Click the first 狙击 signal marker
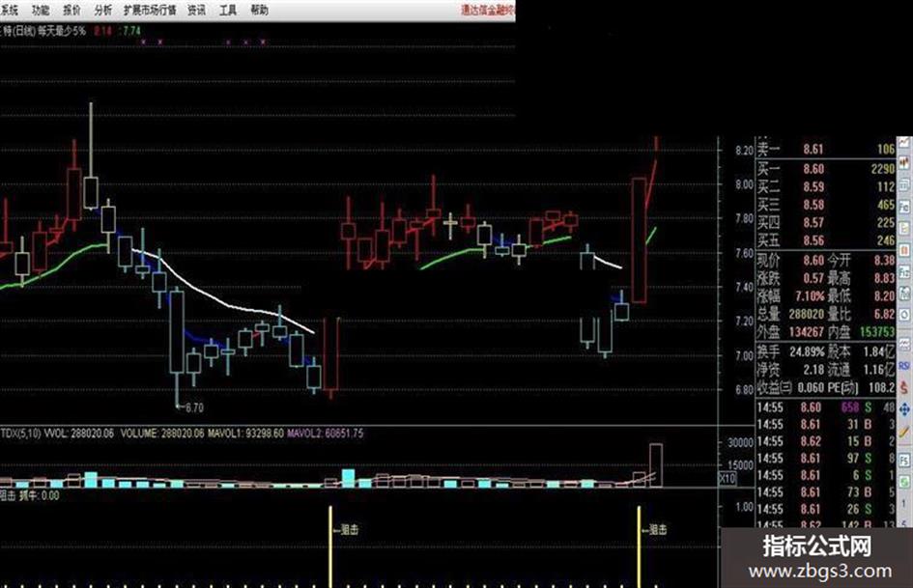Screen dimensions: 913x588 pyautogui.click(x=347, y=530)
